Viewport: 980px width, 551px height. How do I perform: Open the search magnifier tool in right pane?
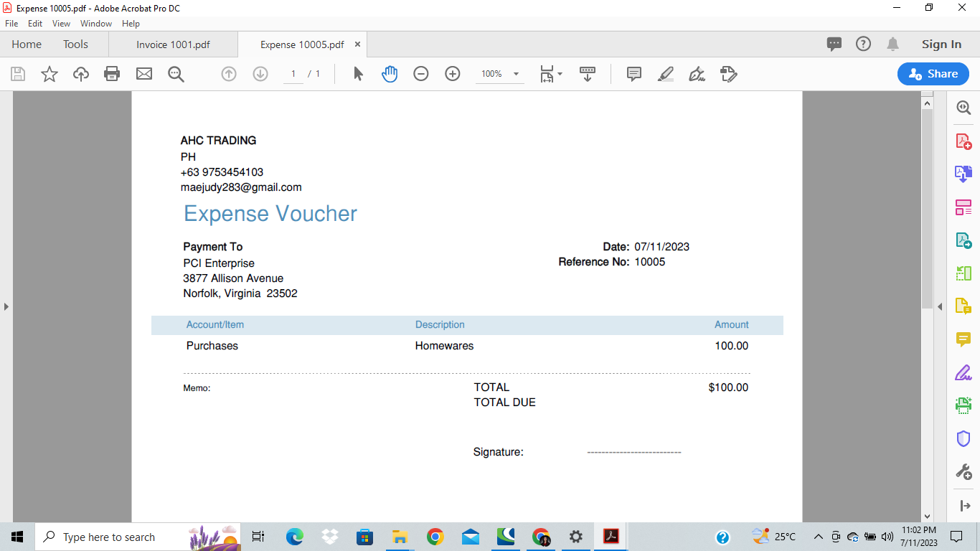click(963, 108)
